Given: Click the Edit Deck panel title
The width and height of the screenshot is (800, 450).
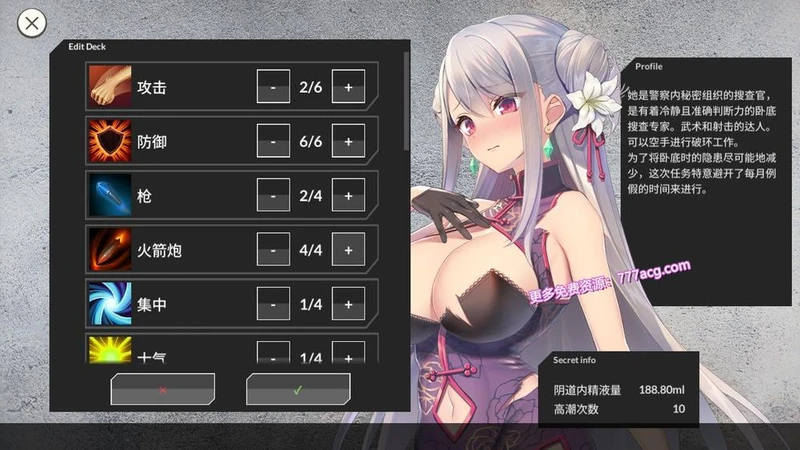Looking at the screenshot, I should [x=87, y=46].
